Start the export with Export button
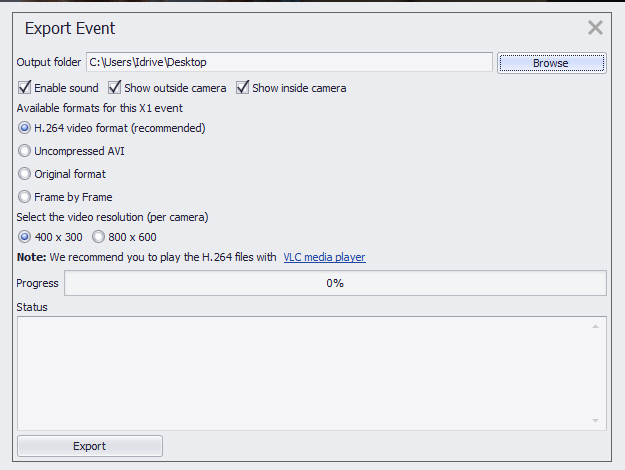Viewport: 625px width, 470px height. pos(90,446)
